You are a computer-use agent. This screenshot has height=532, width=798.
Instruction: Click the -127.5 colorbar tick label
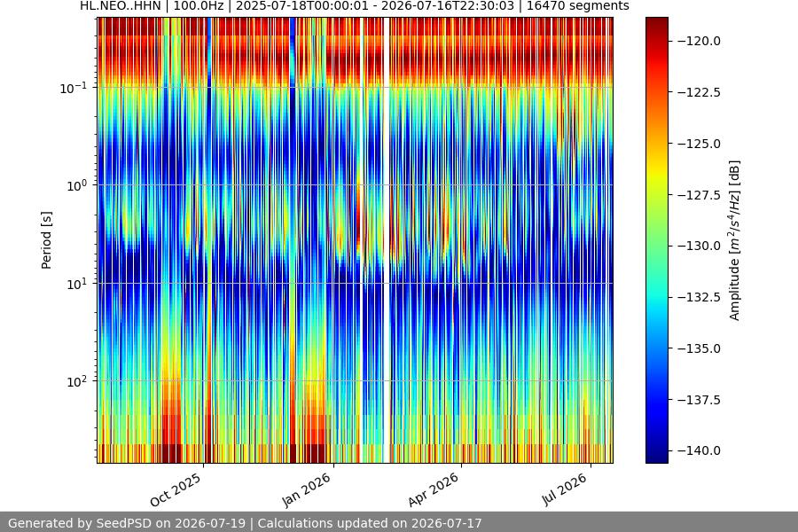(x=700, y=195)
